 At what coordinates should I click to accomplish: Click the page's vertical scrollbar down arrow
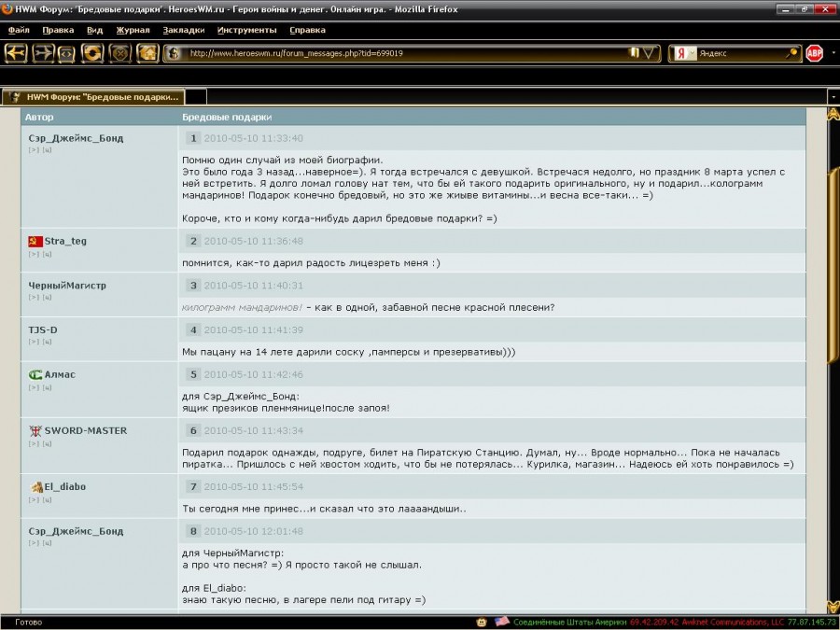coord(831,606)
